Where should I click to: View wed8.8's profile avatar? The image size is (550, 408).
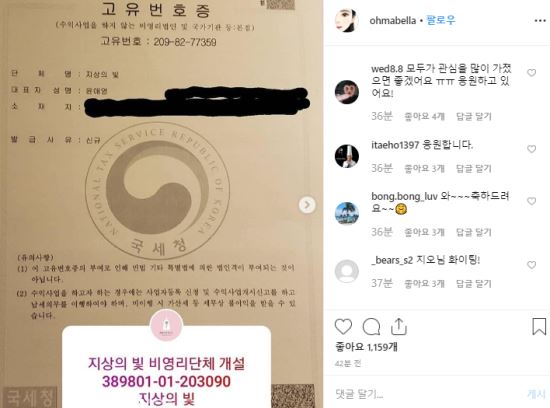347,92
